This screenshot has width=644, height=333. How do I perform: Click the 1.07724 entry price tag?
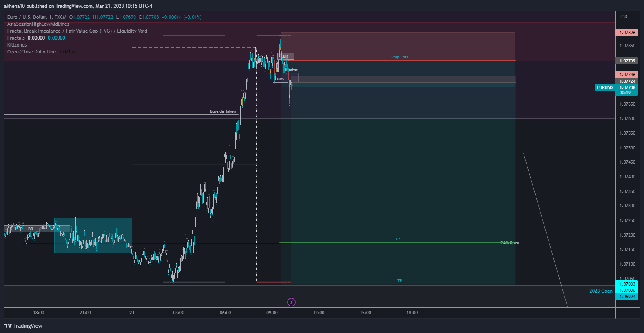627,81
